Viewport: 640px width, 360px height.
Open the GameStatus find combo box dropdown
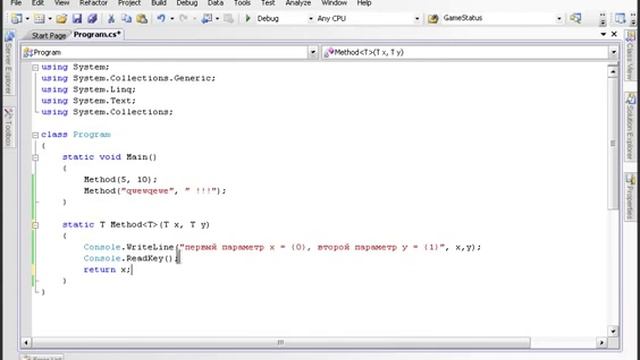click(559, 19)
